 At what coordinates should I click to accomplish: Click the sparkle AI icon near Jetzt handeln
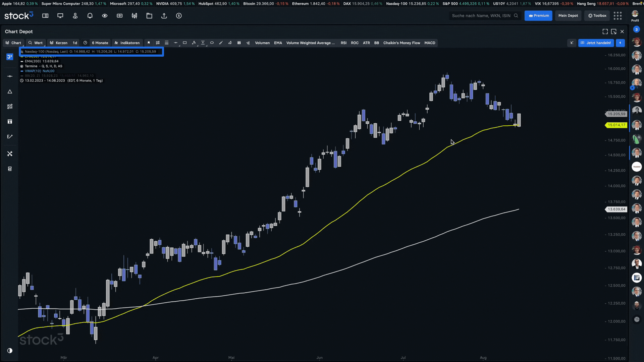click(x=572, y=43)
